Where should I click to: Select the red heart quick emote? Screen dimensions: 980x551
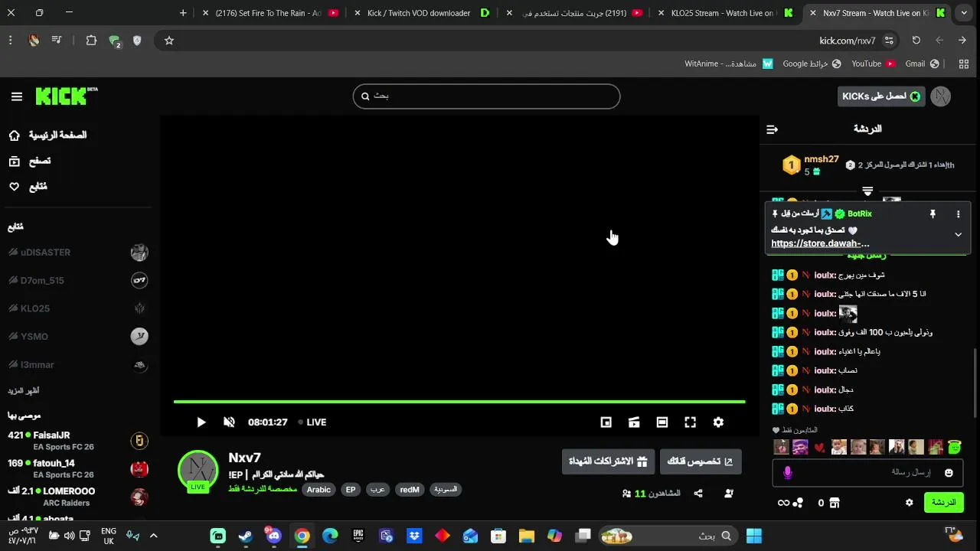[819, 448]
